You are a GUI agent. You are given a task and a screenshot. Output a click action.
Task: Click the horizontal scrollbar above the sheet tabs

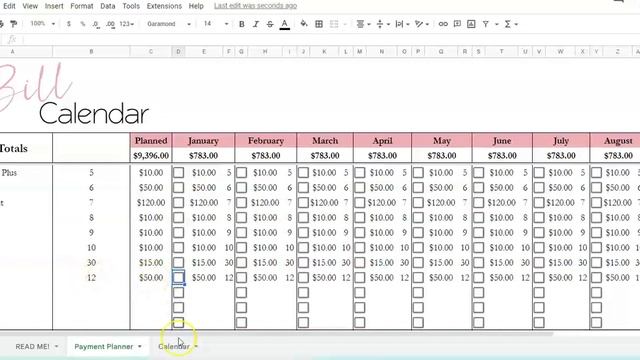[276, 334]
